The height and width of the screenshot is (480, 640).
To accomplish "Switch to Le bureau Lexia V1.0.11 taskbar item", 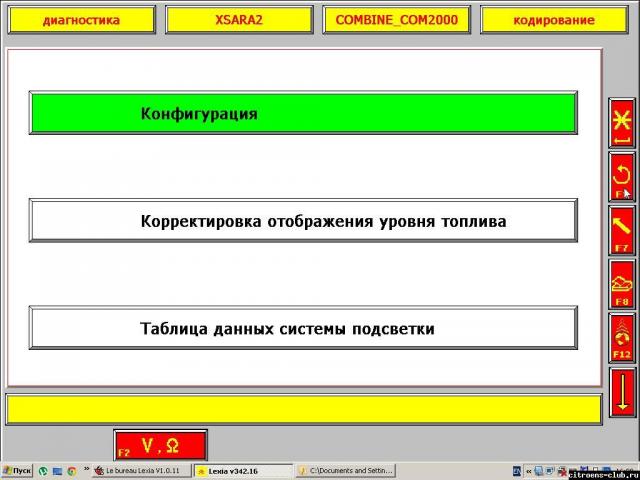I will [141, 471].
